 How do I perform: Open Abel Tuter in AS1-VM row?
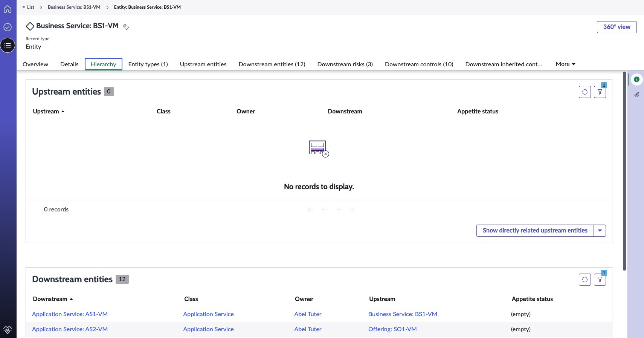[x=308, y=314]
